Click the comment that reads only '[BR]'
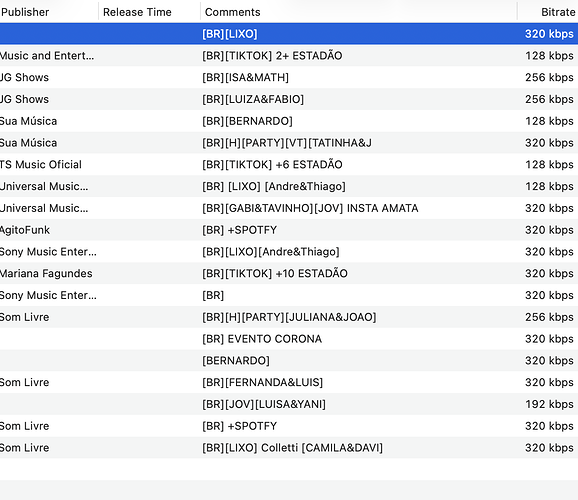The width and height of the screenshot is (578, 500). (213, 295)
